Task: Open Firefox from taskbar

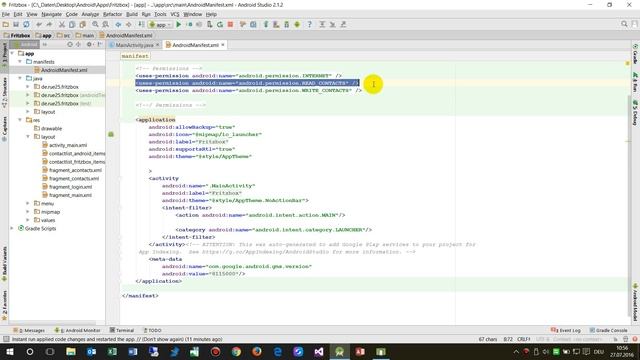Action: (x=257, y=351)
